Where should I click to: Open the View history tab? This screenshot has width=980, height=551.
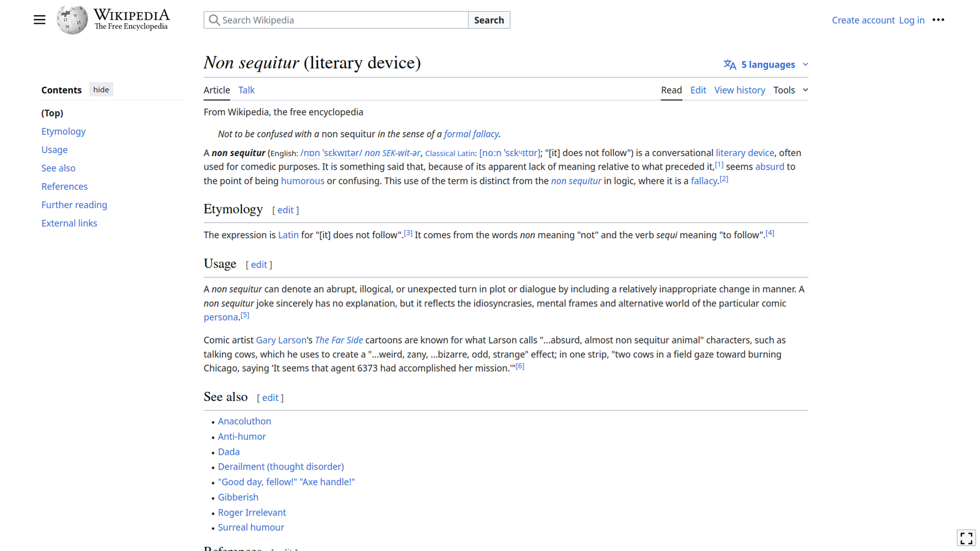739,90
